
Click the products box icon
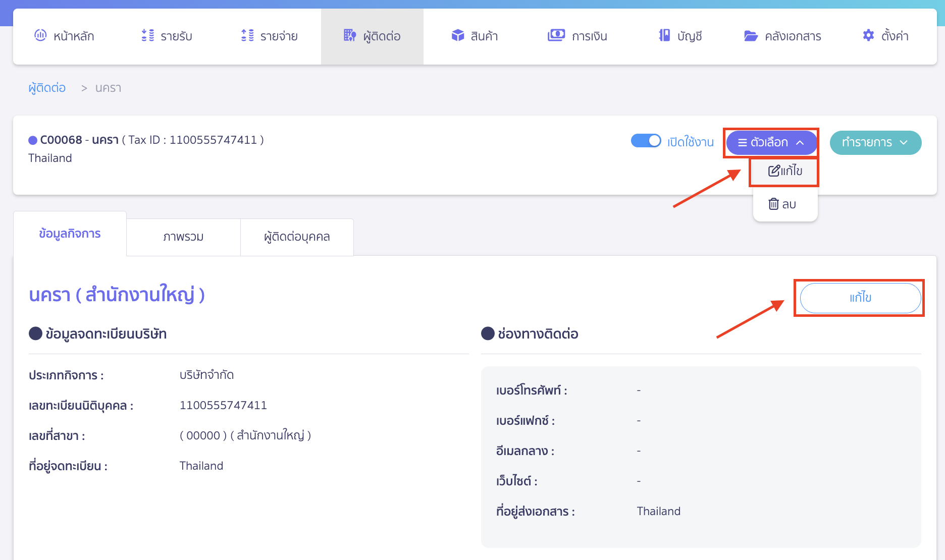click(x=457, y=35)
